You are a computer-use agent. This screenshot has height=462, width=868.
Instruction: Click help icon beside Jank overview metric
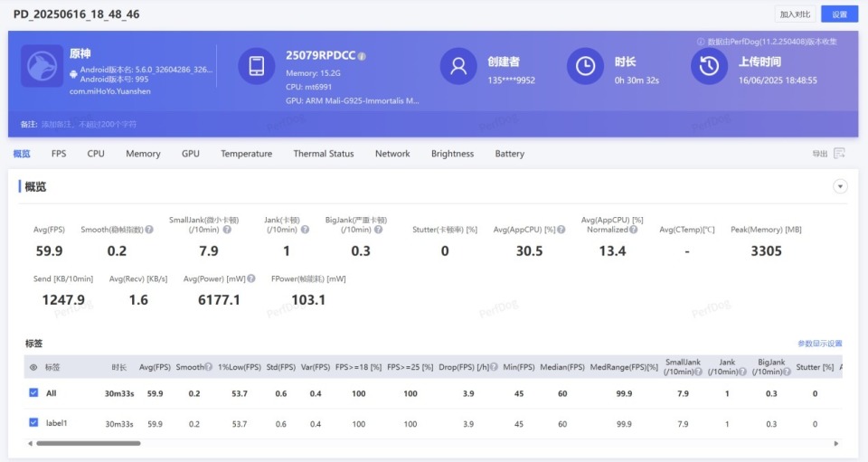click(305, 229)
